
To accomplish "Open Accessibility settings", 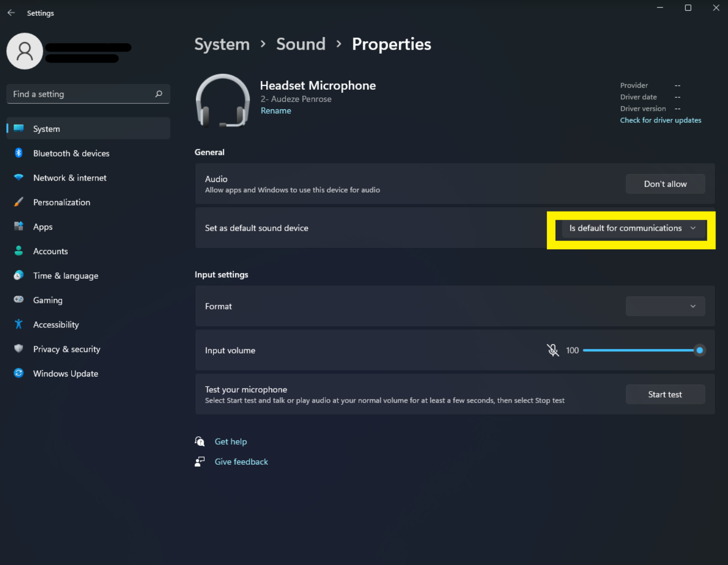I will [88, 324].
